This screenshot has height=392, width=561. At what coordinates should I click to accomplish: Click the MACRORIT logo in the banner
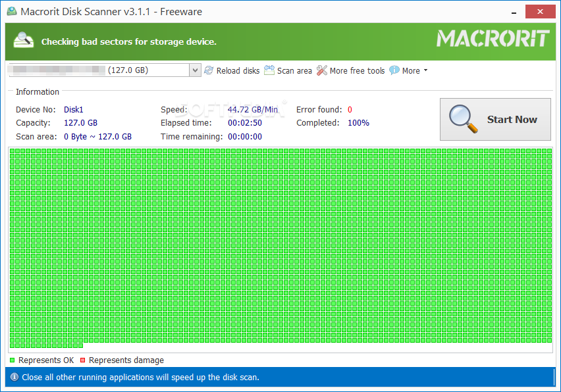click(x=493, y=39)
